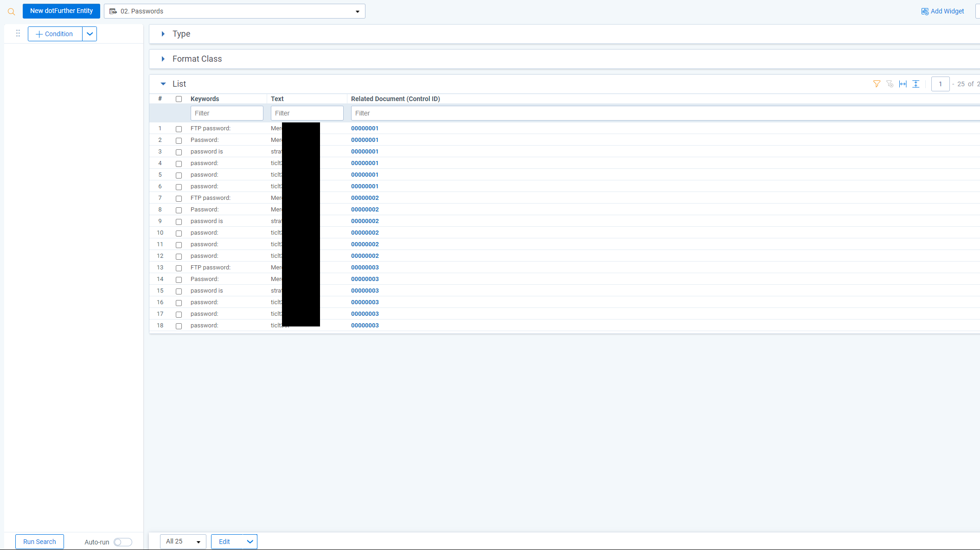
Task: Click 'Password:' in row 8
Action: click(x=205, y=210)
